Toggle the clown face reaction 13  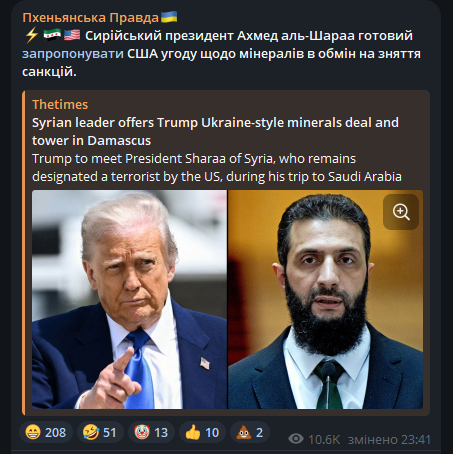pyautogui.click(x=151, y=432)
